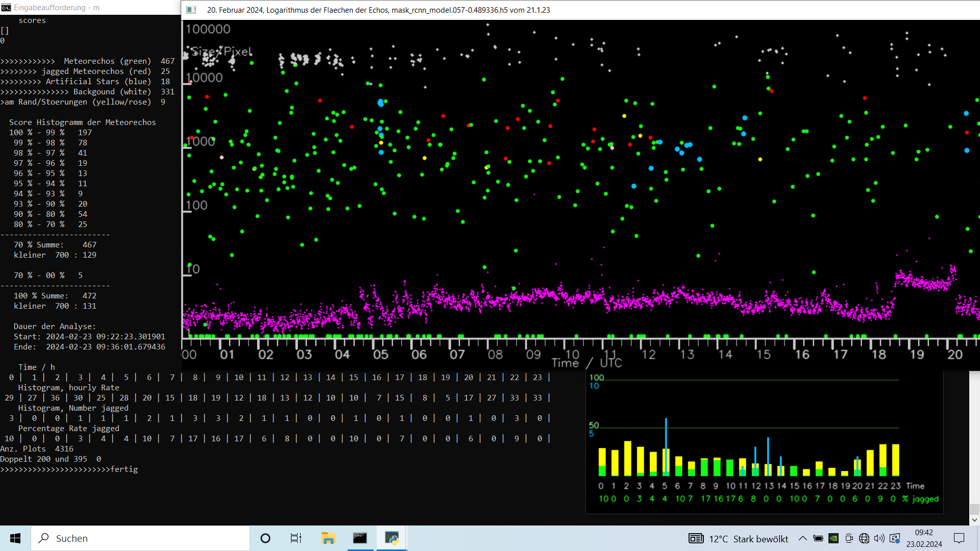Click the '100 % Summe:' line
Image resolution: width=980 pixels, height=551 pixels.
(55, 296)
